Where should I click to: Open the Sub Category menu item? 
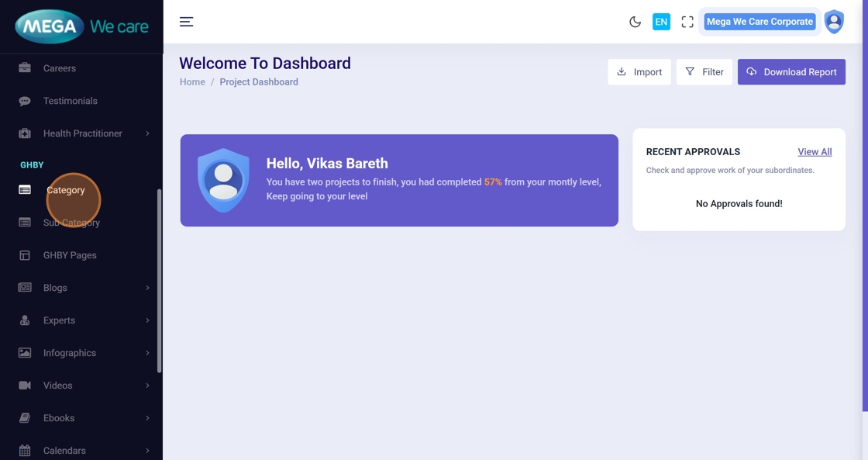pos(71,223)
